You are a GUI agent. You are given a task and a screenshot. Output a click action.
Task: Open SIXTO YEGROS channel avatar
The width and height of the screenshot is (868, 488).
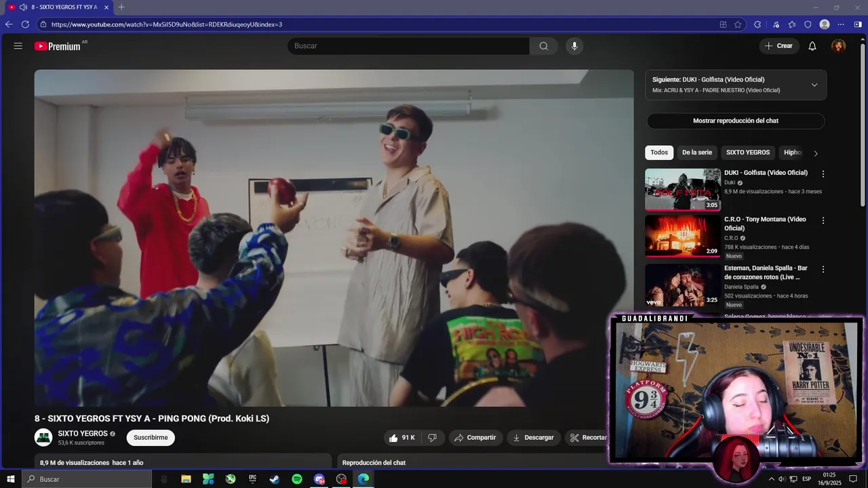pyautogui.click(x=43, y=438)
